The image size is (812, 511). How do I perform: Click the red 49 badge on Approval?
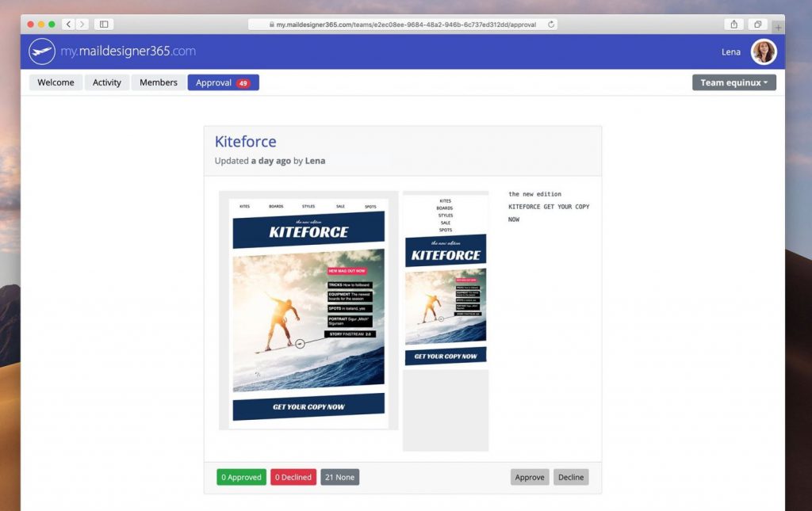[243, 83]
